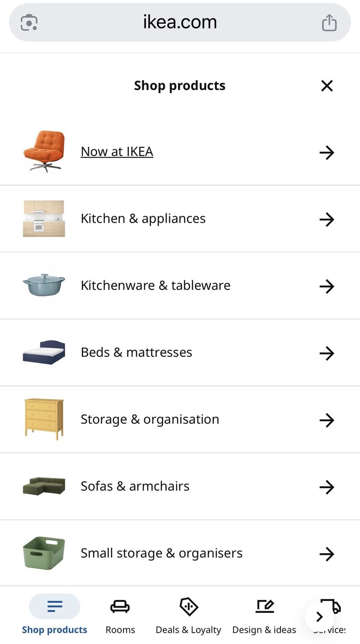Expand Beds & mattresses arrow
The width and height of the screenshot is (360, 644).
[327, 353]
